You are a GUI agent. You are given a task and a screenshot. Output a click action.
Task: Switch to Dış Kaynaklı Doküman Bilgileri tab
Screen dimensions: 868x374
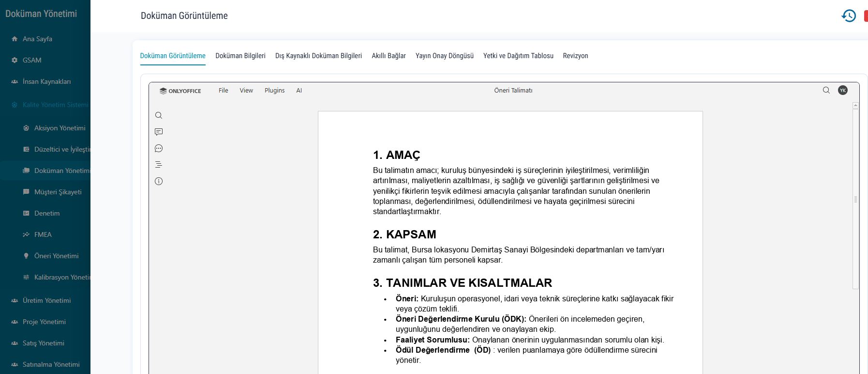318,56
